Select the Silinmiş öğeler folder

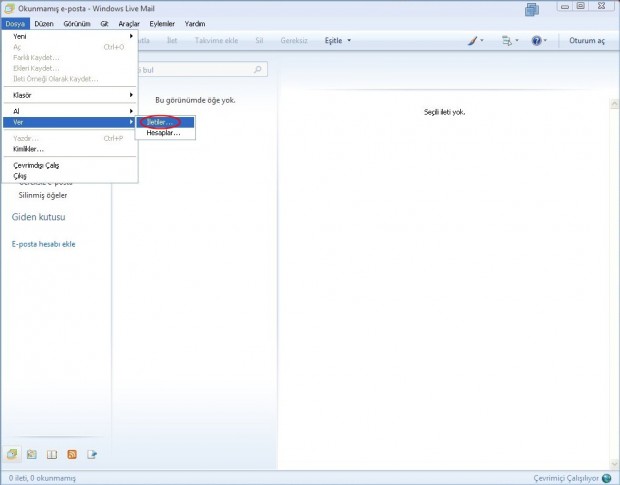tap(43, 195)
